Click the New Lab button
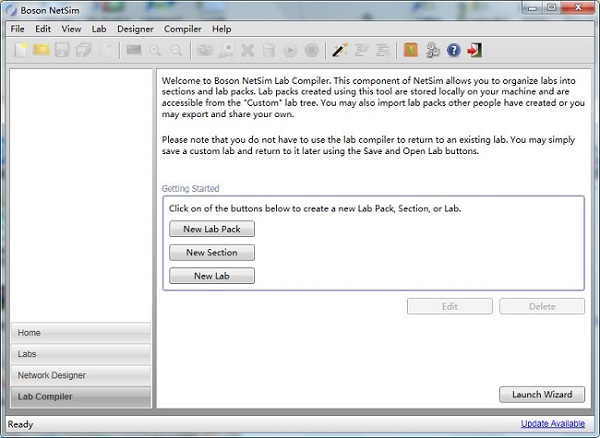Screen dimensions: 600x438 (x=212, y=275)
